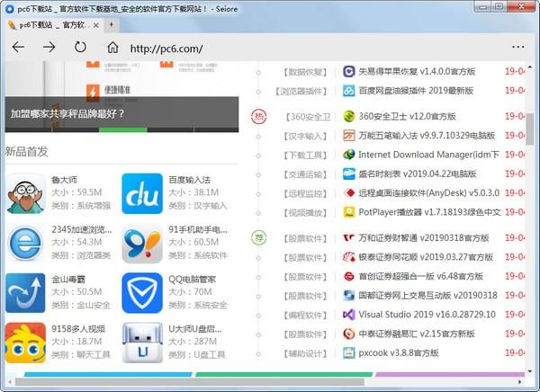Click the QQ电脑管家 title text
540x392 pixels.
(193, 279)
